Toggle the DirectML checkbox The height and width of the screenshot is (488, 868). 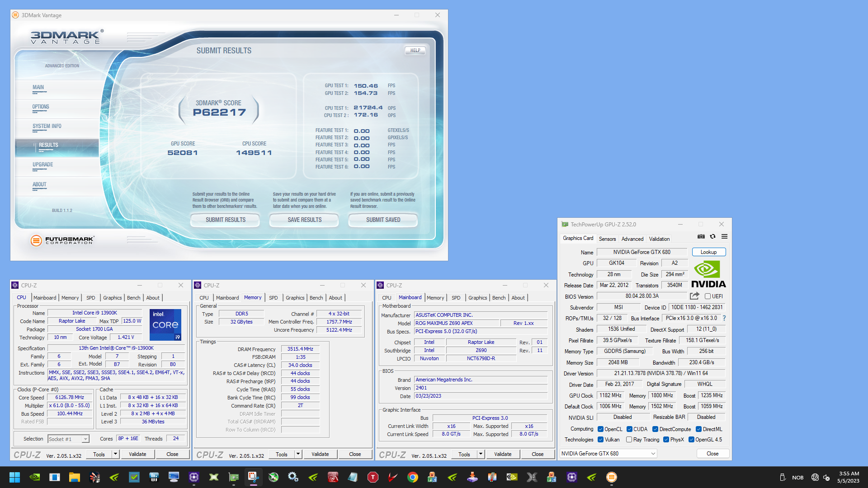click(x=698, y=429)
